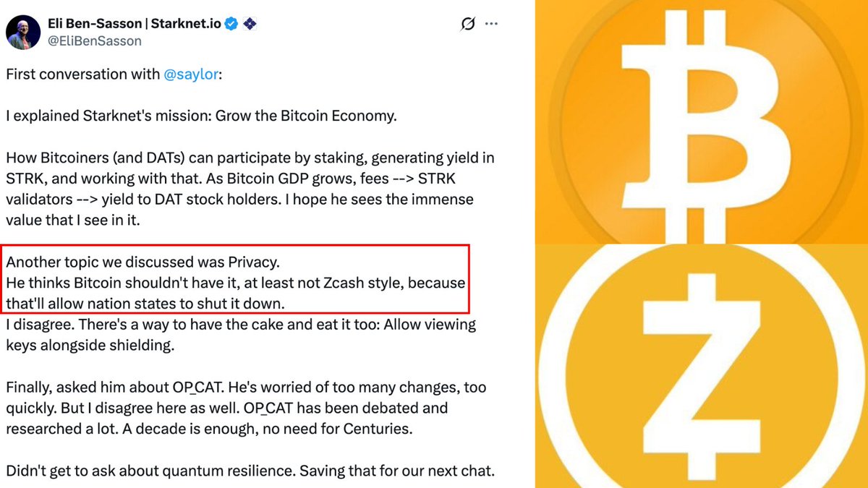Open the @saylor mention link
The image size is (868, 488).
coord(191,74)
